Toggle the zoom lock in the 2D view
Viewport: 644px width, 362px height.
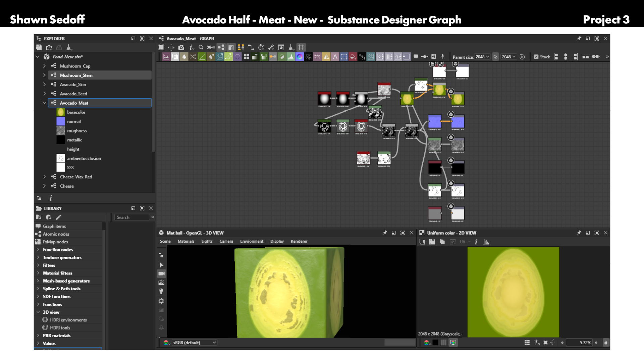coord(606,343)
